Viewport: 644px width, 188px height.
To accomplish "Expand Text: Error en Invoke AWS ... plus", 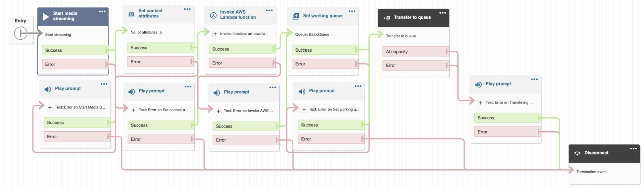I will click(x=219, y=111).
